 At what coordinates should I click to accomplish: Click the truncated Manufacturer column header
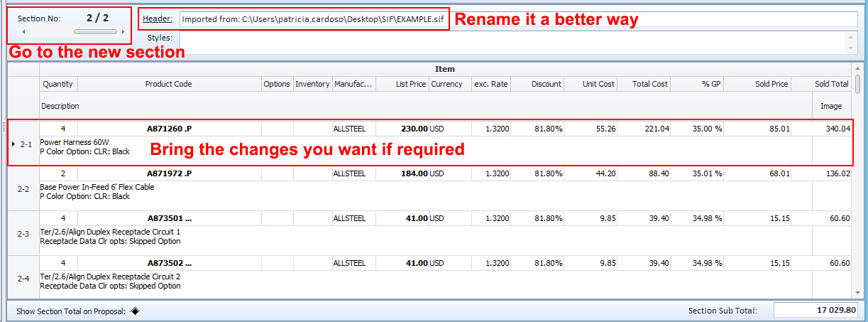[x=353, y=84]
